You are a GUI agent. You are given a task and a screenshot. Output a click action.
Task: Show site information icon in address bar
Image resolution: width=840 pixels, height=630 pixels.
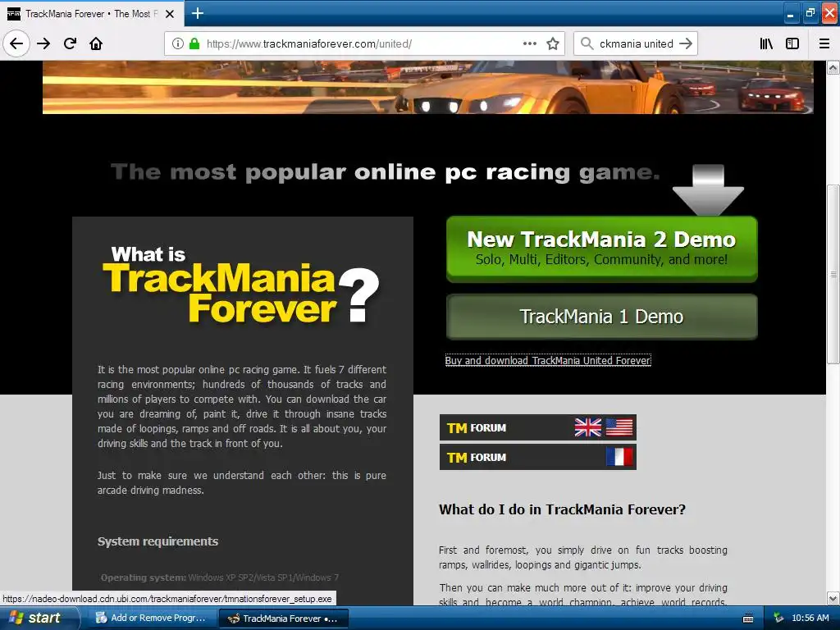point(178,43)
